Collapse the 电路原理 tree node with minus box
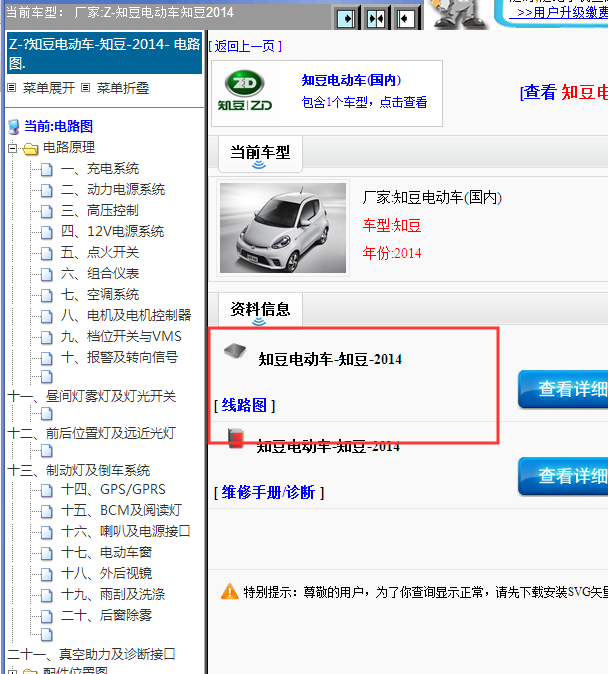 pyautogui.click(x=12, y=149)
